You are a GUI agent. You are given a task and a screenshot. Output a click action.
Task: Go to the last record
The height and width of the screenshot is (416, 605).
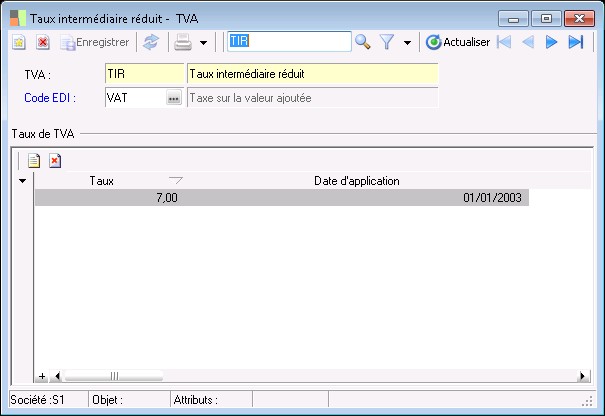[x=576, y=42]
